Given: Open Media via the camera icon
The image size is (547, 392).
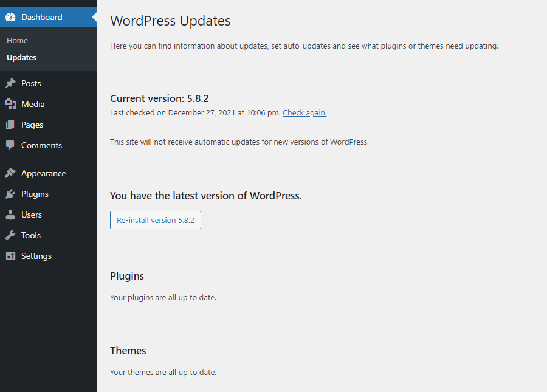Looking at the screenshot, I should click(10, 104).
